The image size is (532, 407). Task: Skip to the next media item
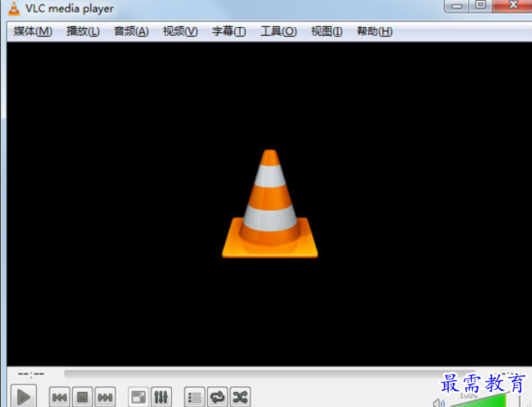pos(105,397)
